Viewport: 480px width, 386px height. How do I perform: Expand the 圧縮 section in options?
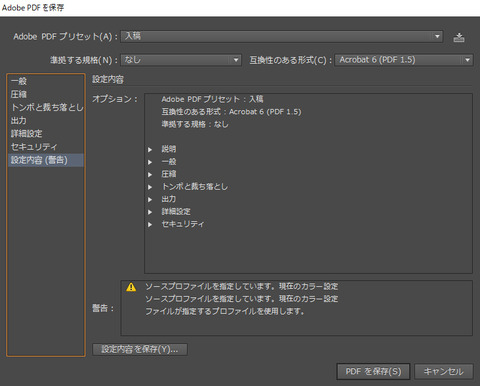150,174
